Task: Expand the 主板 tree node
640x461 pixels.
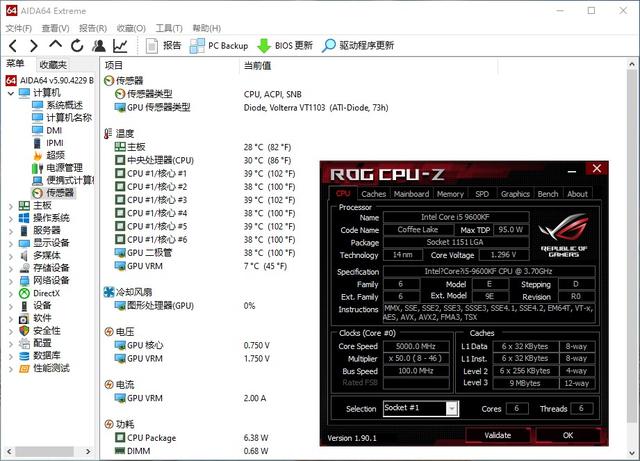Action: pyautogui.click(x=11, y=206)
